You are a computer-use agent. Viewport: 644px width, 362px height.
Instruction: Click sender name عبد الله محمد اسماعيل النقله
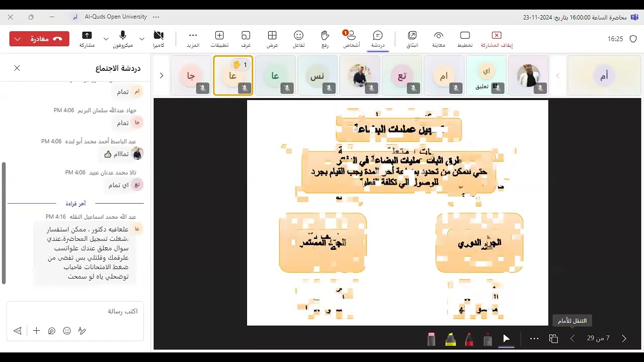pos(103,217)
